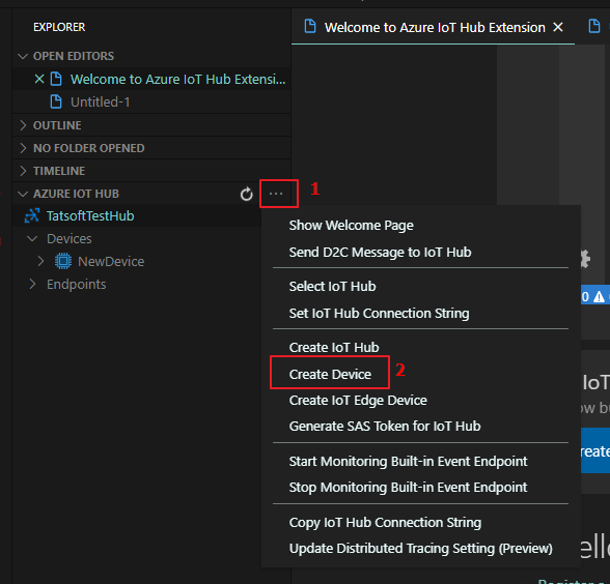Viewport: 610px width, 584px height.
Task: Expand the NewDevice tree item
Action: point(41,261)
